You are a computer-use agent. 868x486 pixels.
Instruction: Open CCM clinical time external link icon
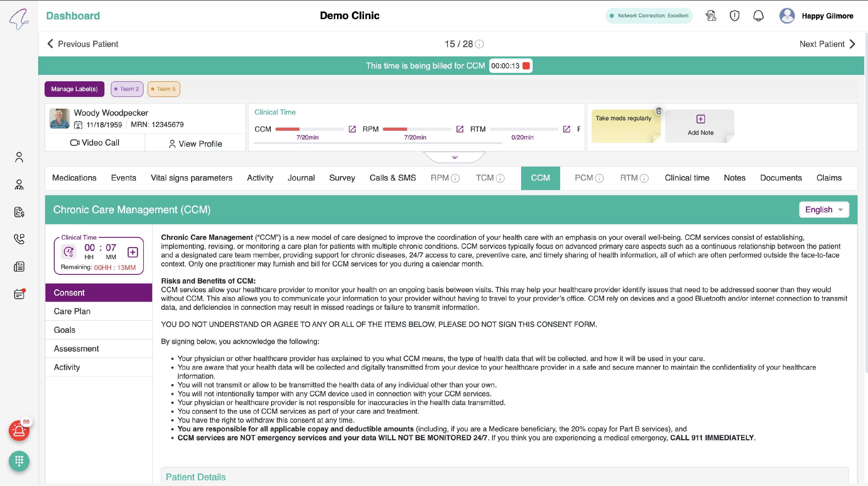coord(352,129)
